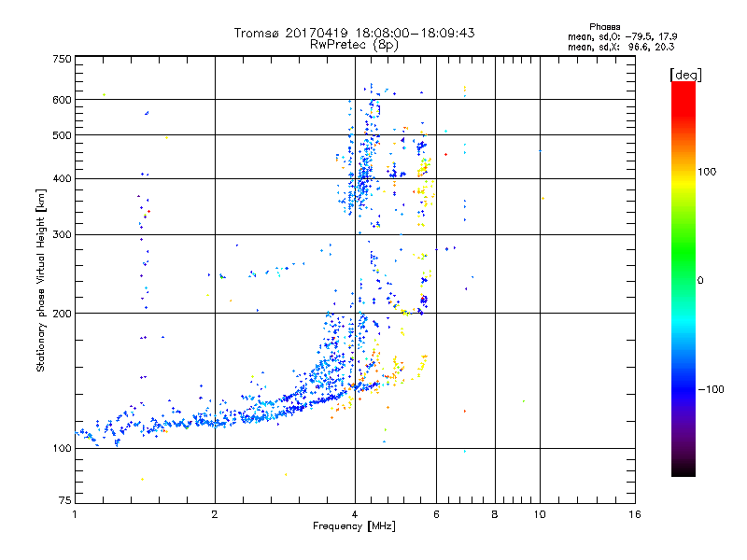Click the 'mean, sd,X: 96.6, 20.3' text
Viewport: 747px width, 560px height.
[621, 47]
